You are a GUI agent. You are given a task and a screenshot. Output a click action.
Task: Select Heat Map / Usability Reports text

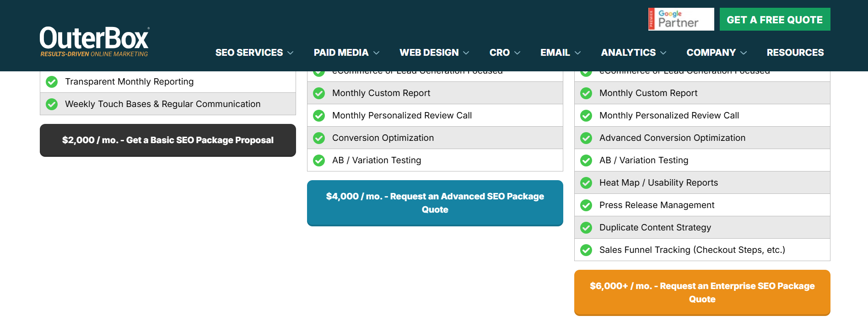tap(659, 182)
